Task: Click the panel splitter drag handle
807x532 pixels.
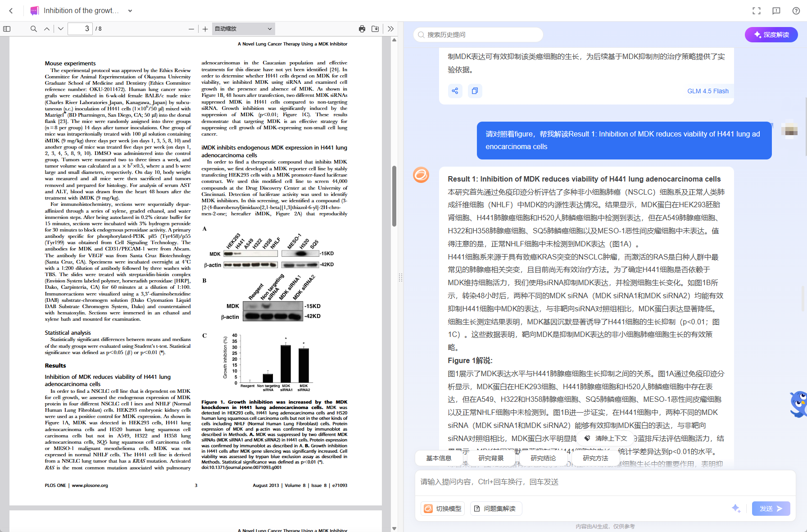Action: click(400, 277)
